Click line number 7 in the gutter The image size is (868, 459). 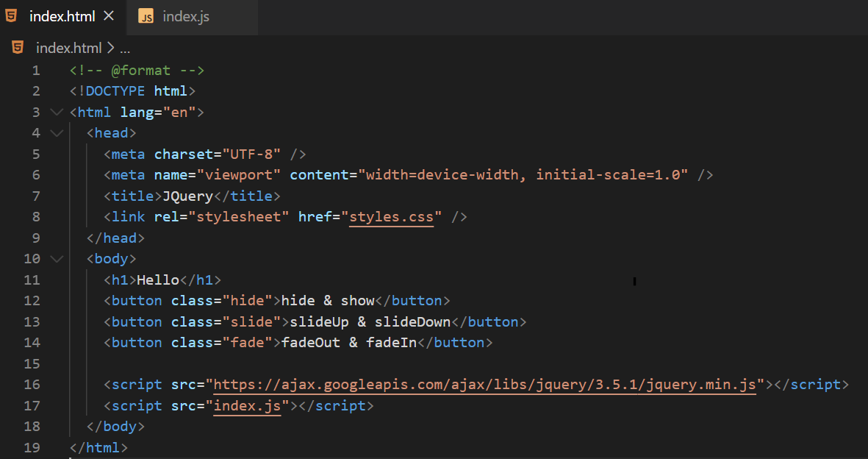coord(36,196)
